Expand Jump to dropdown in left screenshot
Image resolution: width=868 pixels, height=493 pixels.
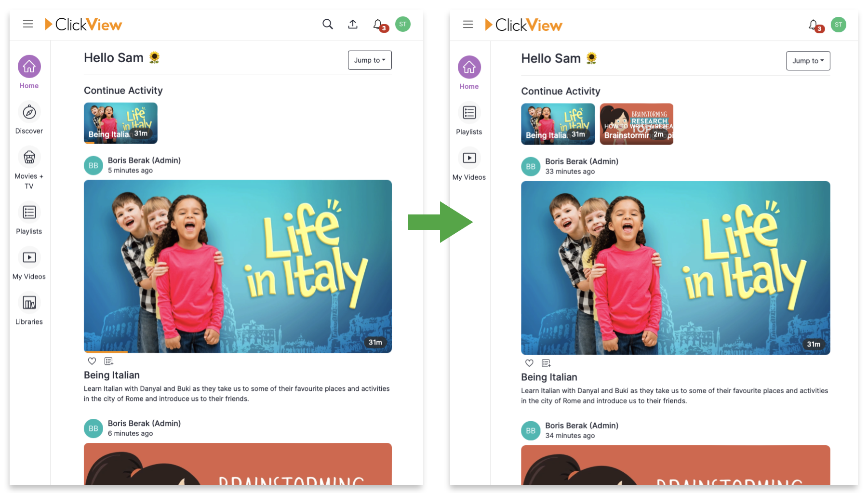click(x=370, y=60)
